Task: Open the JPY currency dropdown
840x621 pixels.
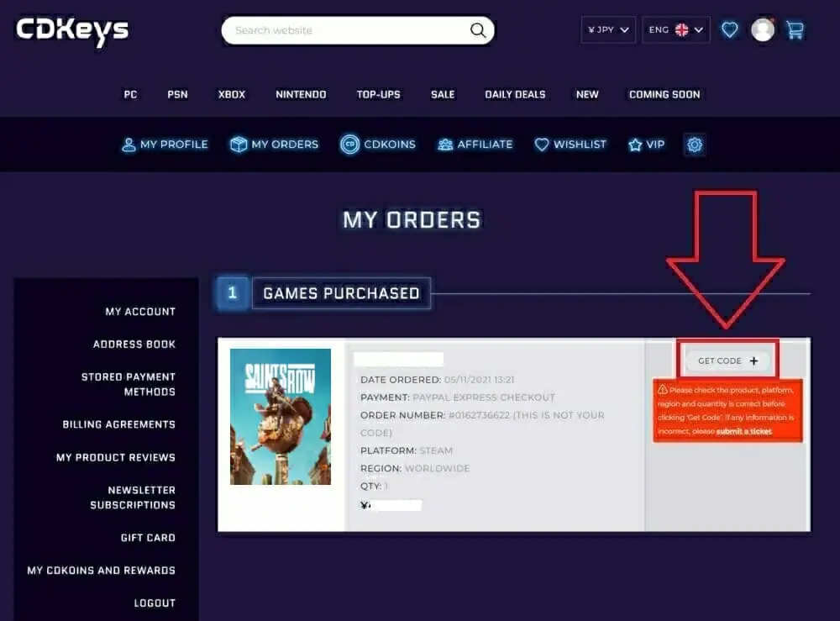Action: pos(608,29)
